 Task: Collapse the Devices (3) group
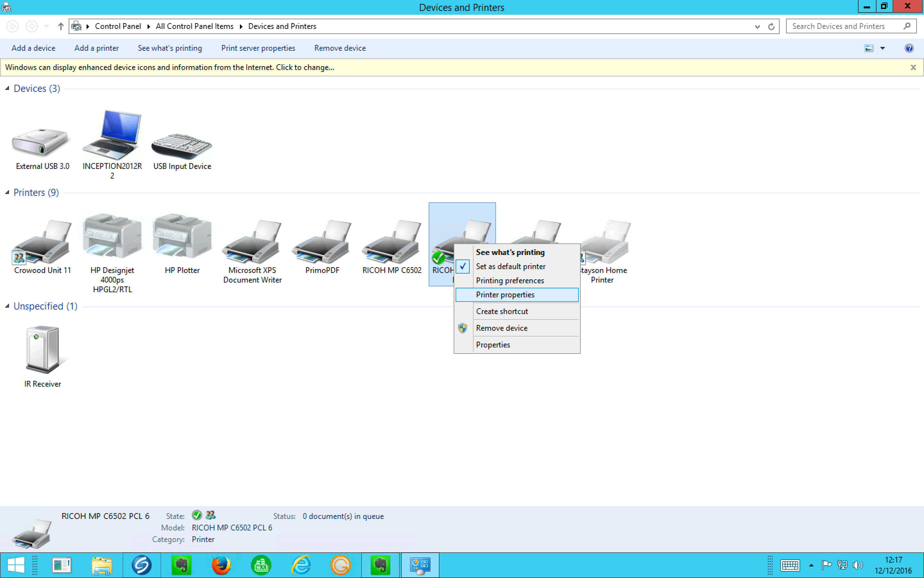tap(7, 88)
